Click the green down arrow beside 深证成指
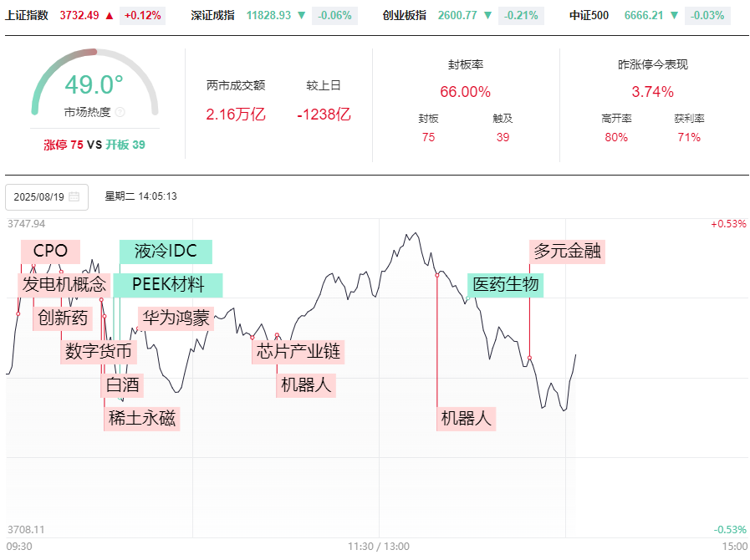 coord(301,15)
